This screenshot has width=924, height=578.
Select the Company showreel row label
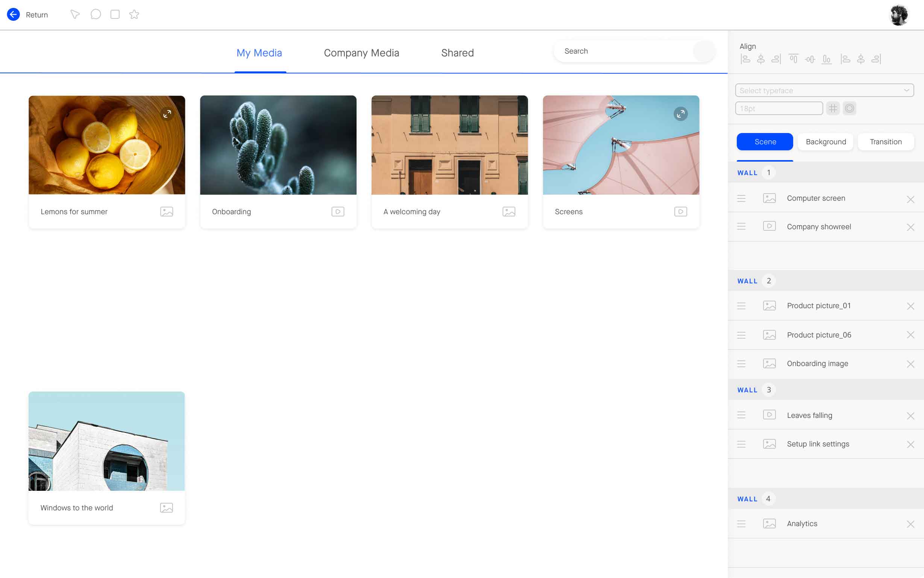[x=819, y=227]
